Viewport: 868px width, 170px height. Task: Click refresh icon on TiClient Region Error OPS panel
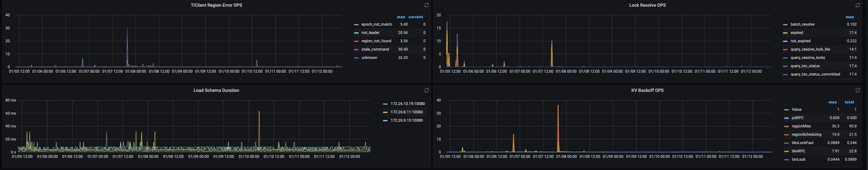[426, 5]
